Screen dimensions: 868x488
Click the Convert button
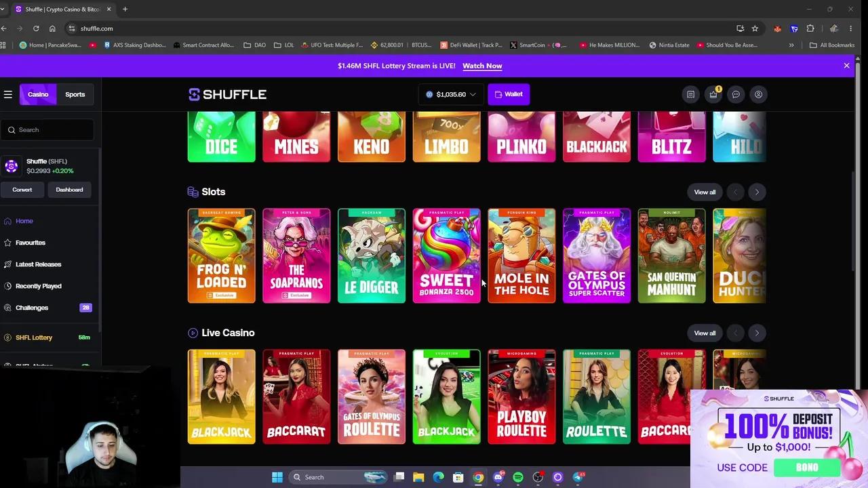[22, 190]
